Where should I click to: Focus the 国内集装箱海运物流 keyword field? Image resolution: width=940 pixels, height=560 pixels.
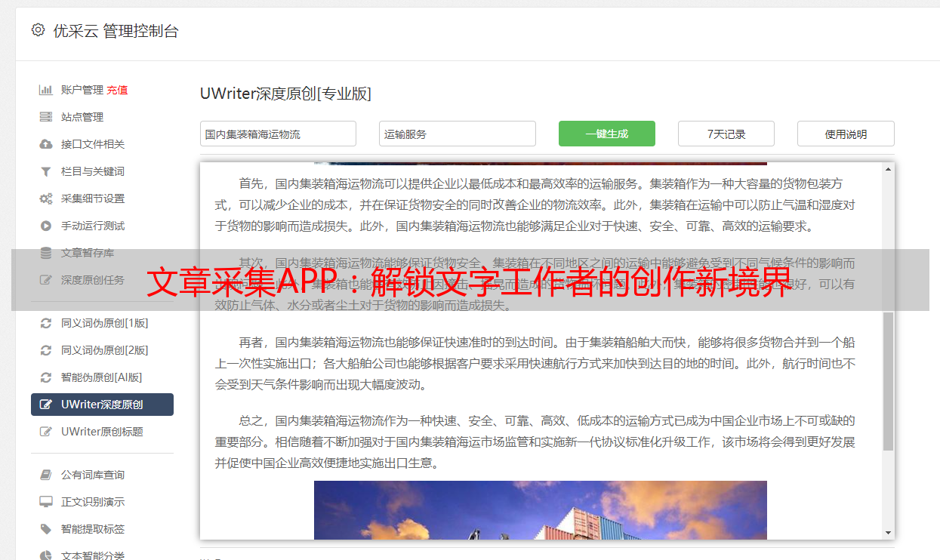278,134
